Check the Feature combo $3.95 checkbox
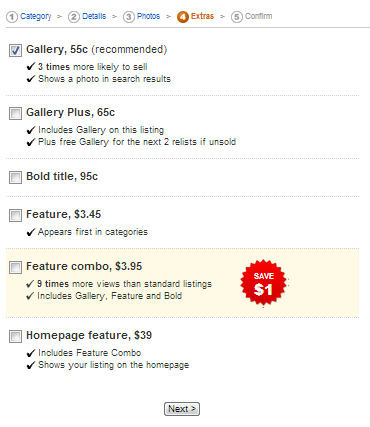370x427 pixels. pos(15,267)
